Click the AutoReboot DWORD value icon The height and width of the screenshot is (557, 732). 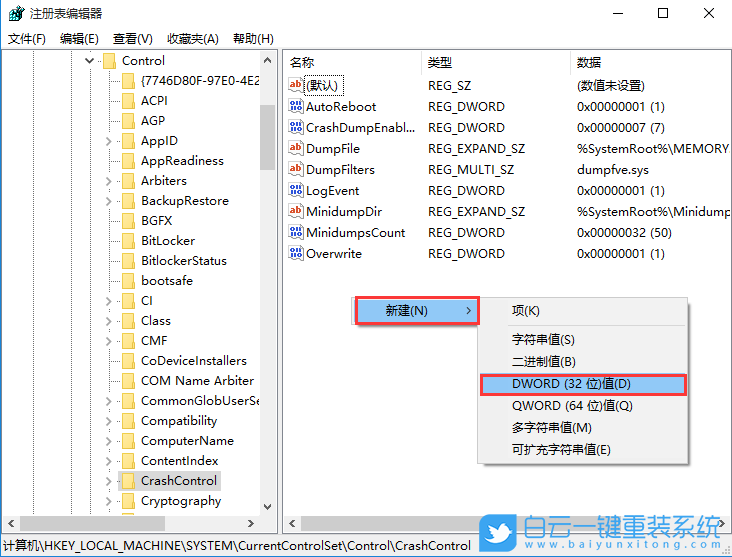click(295, 107)
